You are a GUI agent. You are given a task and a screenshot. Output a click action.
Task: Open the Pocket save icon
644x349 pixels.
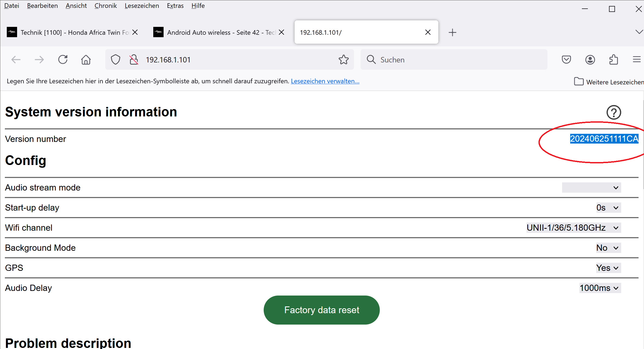(x=566, y=59)
